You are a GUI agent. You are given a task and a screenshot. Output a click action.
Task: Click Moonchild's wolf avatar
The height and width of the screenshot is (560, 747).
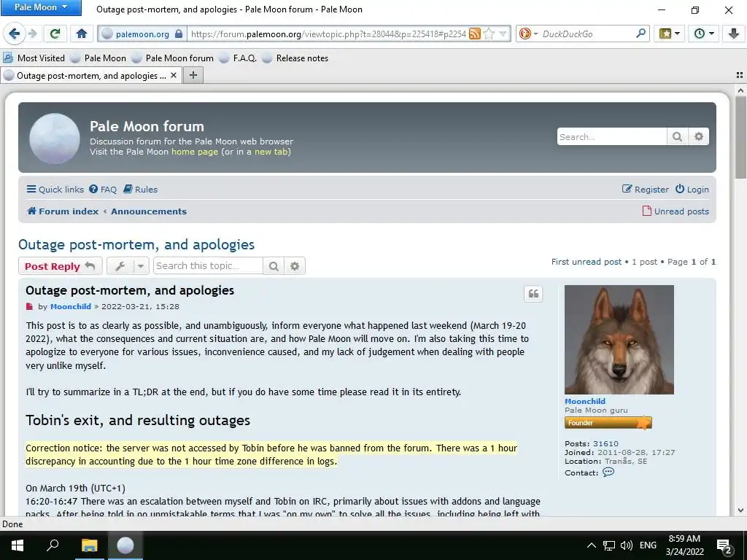tap(619, 340)
